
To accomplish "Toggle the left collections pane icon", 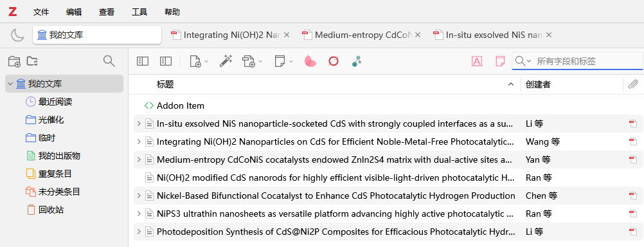I will (x=143, y=61).
